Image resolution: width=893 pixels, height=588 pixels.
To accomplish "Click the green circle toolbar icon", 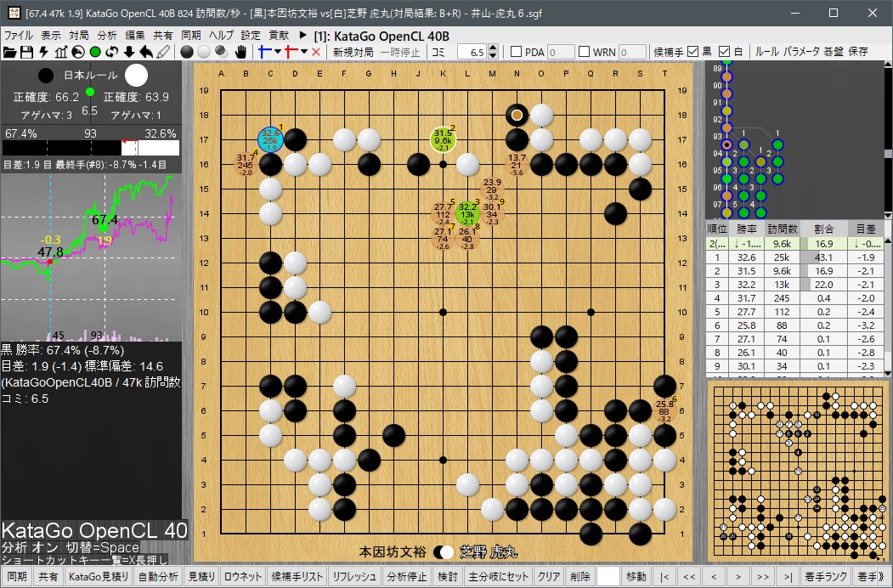I will [95, 52].
